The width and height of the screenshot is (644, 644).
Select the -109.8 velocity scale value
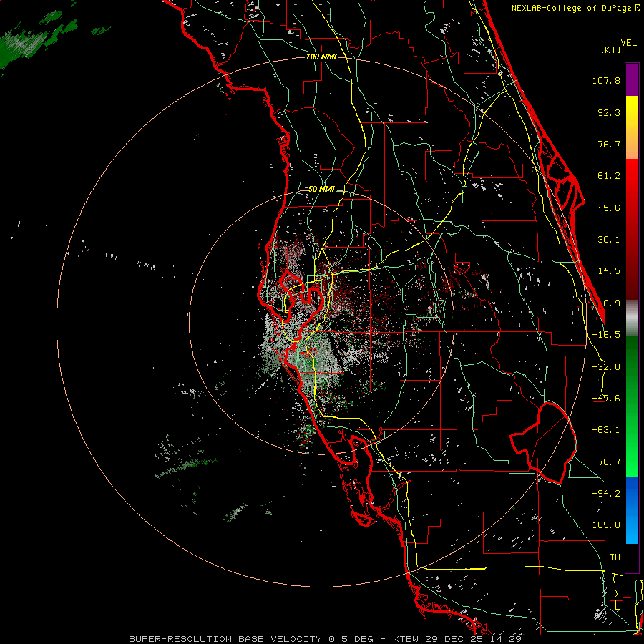point(603,525)
